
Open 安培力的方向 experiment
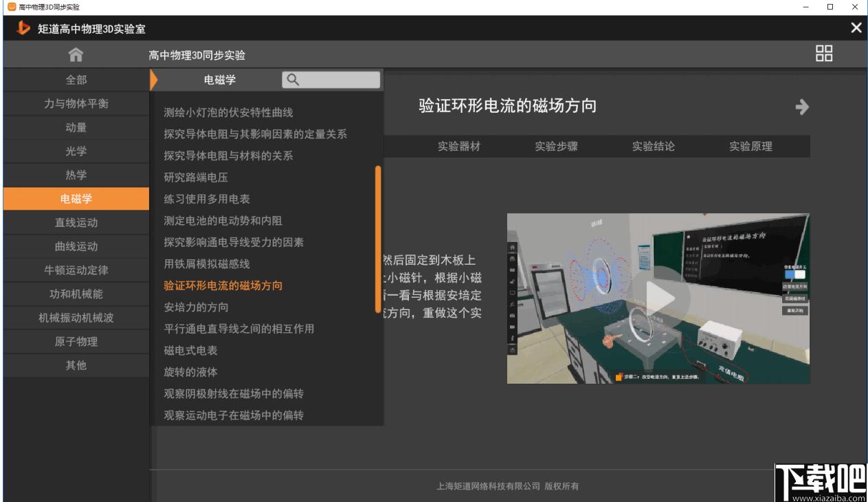[x=196, y=307]
